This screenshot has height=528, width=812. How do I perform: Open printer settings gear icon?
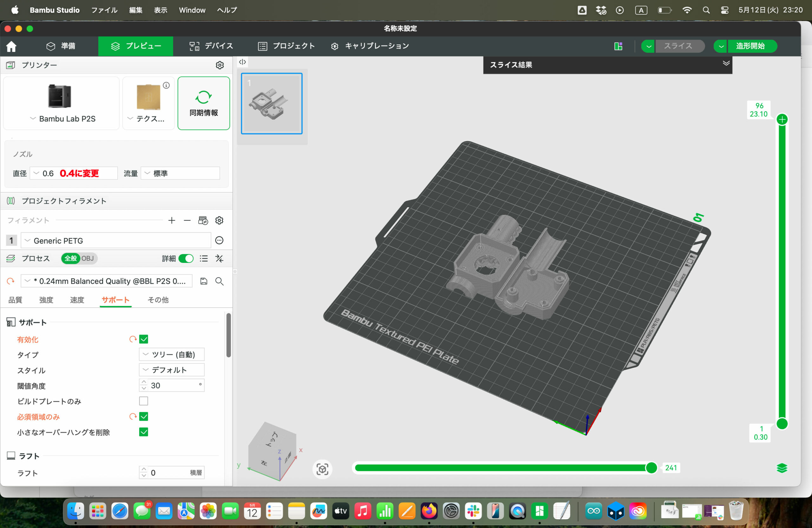tap(220, 65)
